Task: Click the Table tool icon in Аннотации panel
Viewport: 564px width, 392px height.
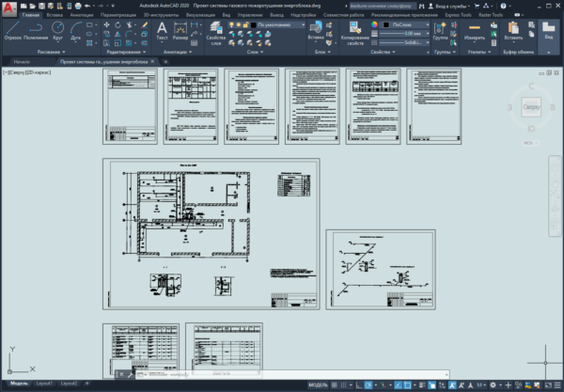Action: click(195, 43)
